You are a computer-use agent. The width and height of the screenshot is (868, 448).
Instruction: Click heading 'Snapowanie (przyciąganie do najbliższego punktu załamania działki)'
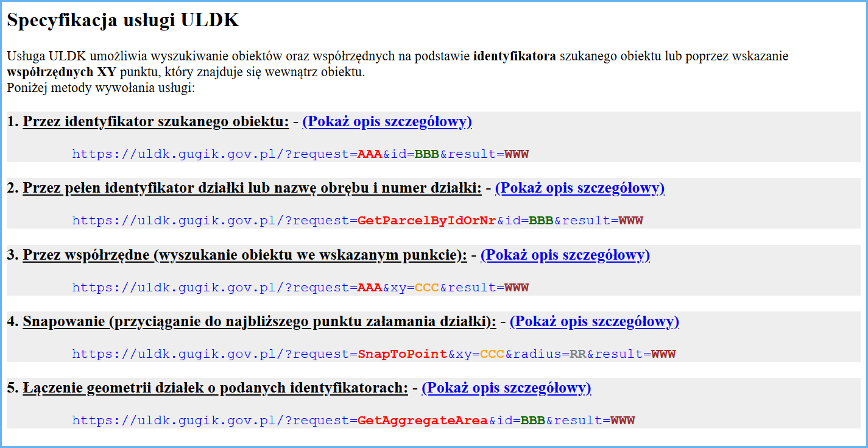tap(259, 321)
